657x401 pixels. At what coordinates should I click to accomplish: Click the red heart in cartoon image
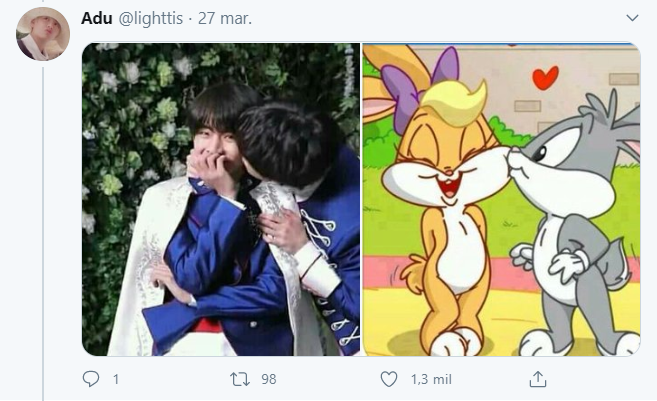pyautogui.click(x=545, y=78)
